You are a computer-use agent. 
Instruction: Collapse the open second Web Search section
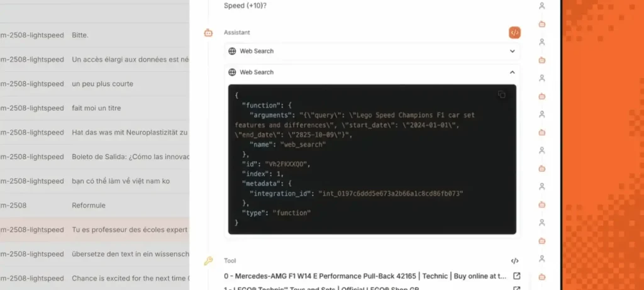click(x=512, y=72)
